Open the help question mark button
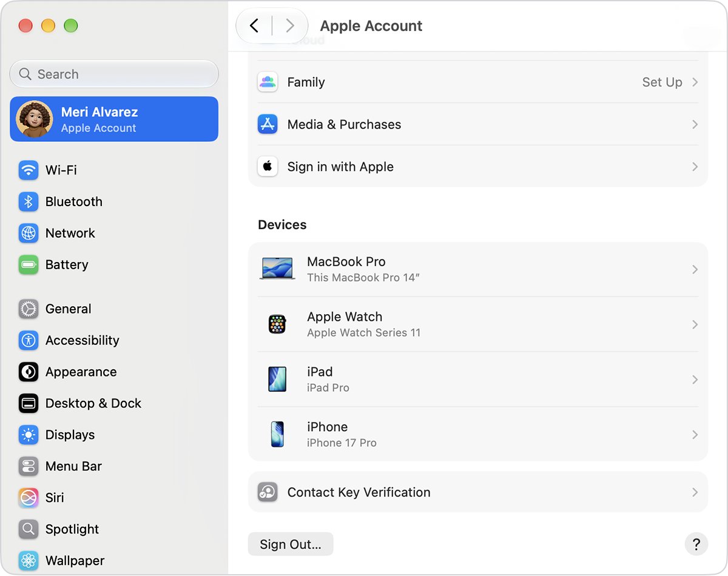728x576 pixels. (696, 544)
